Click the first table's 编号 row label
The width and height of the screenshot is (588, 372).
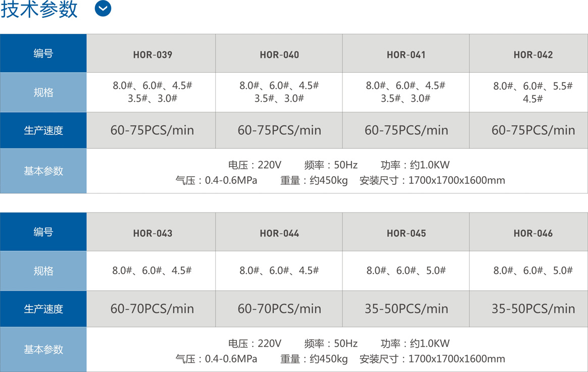[x=43, y=53]
